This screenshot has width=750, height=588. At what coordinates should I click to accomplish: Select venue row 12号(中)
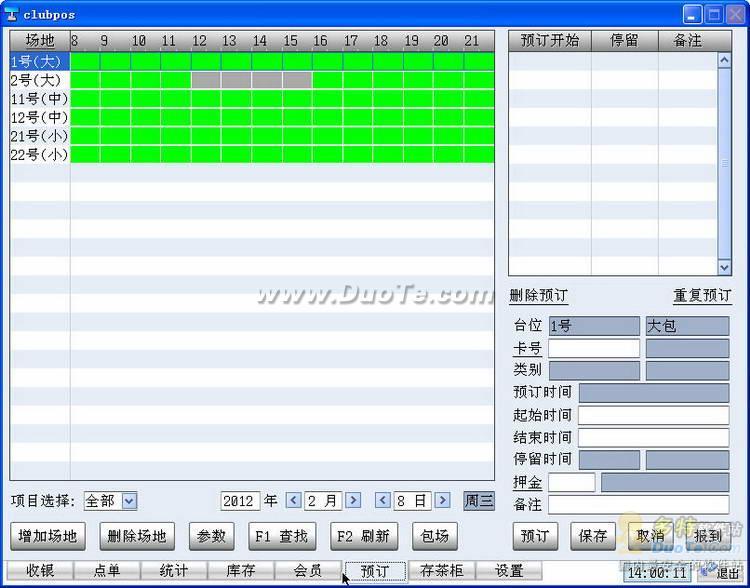pyautogui.click(x=40, y=118)
